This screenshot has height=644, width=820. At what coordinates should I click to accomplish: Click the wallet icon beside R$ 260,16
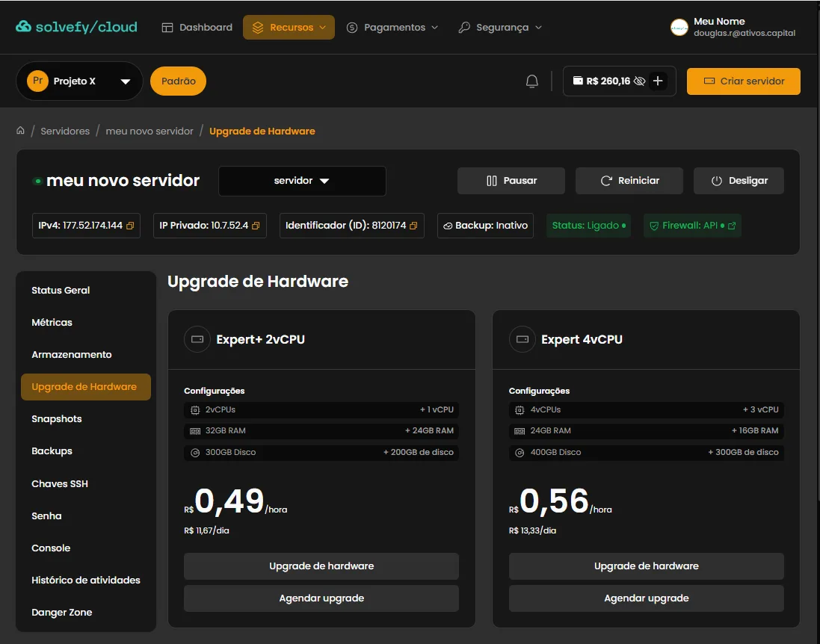pyautogui.click(x=578, y=81)
